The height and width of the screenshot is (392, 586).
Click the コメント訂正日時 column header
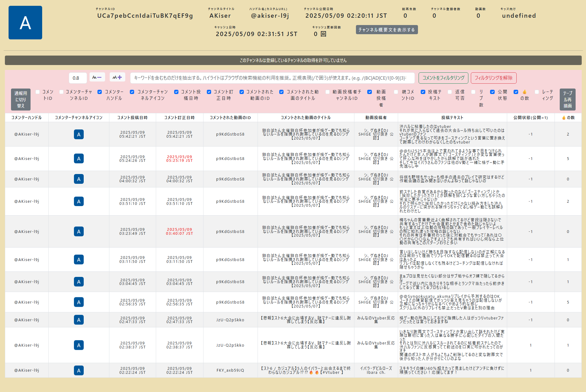(x=179, y=118)
